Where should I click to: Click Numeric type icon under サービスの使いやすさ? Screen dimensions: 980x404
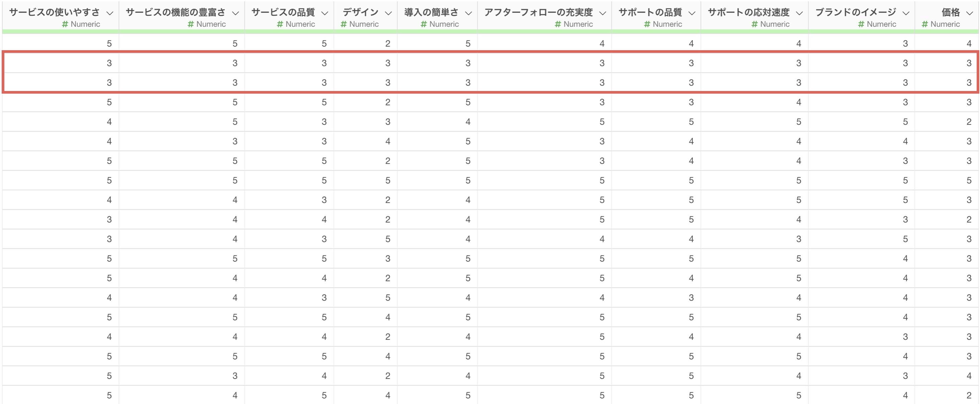coord(65,24)
